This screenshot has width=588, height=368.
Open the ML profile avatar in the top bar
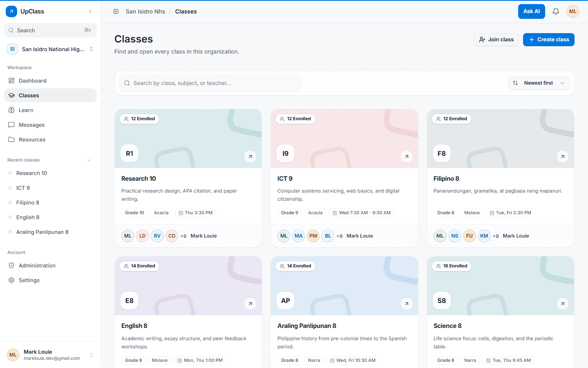573,11
